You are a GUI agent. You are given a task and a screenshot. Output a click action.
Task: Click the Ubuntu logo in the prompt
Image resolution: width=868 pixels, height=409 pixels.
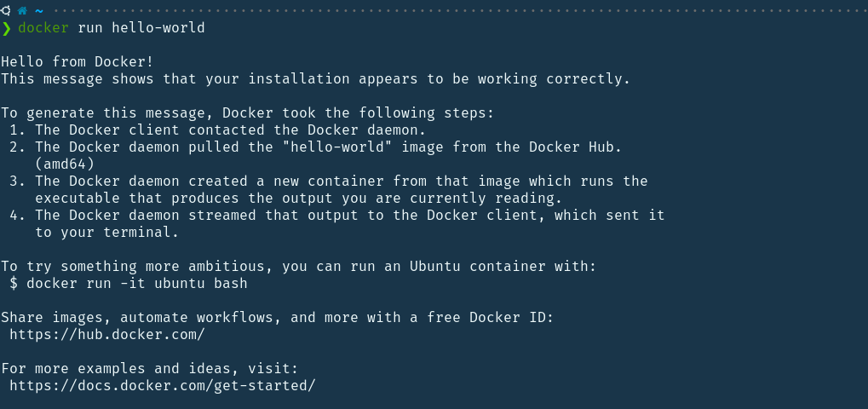point(6,10)
